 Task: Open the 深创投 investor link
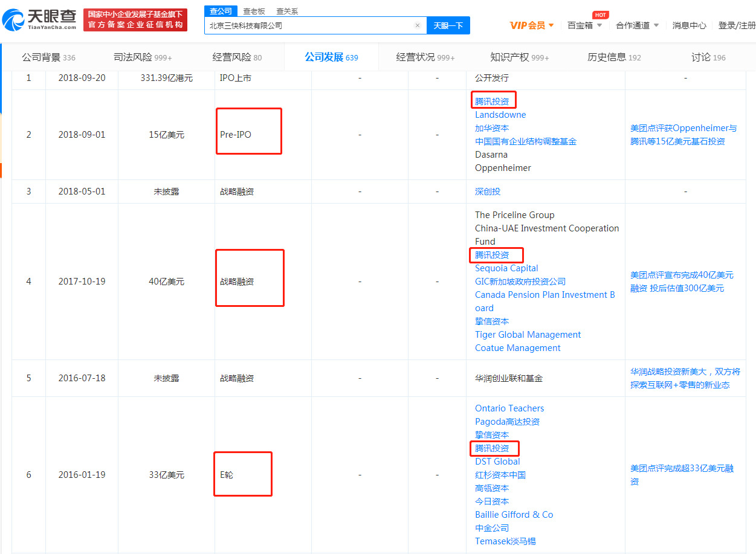point(488,192)
